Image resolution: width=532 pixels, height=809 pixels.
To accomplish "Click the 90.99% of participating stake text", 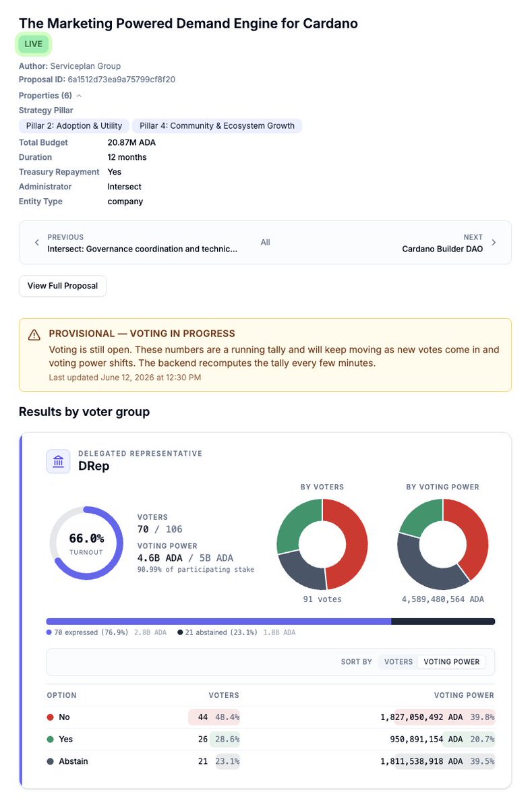I will tap(196, 570).
